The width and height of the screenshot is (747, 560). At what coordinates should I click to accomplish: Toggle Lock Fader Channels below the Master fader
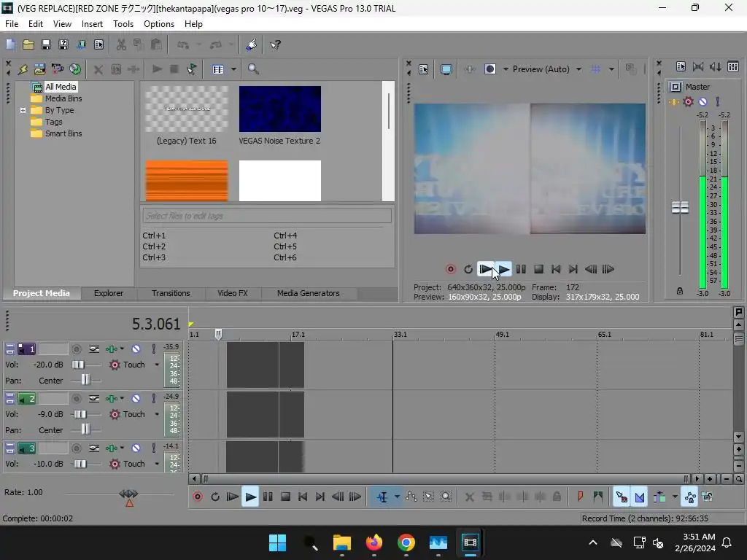point(680,291)
